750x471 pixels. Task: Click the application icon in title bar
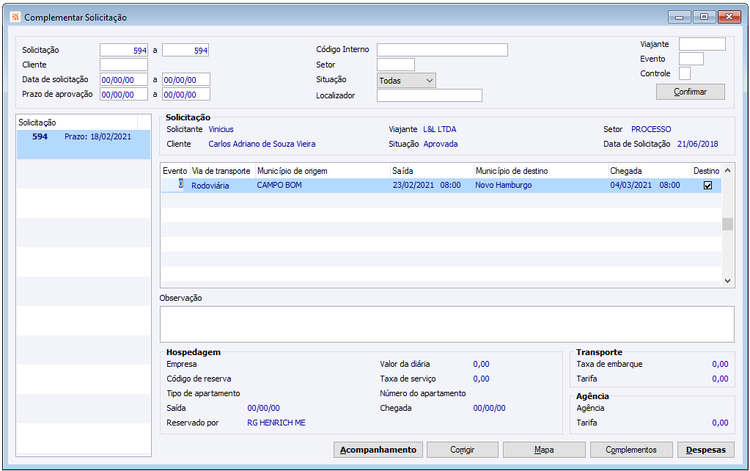(x=15, y=17)
